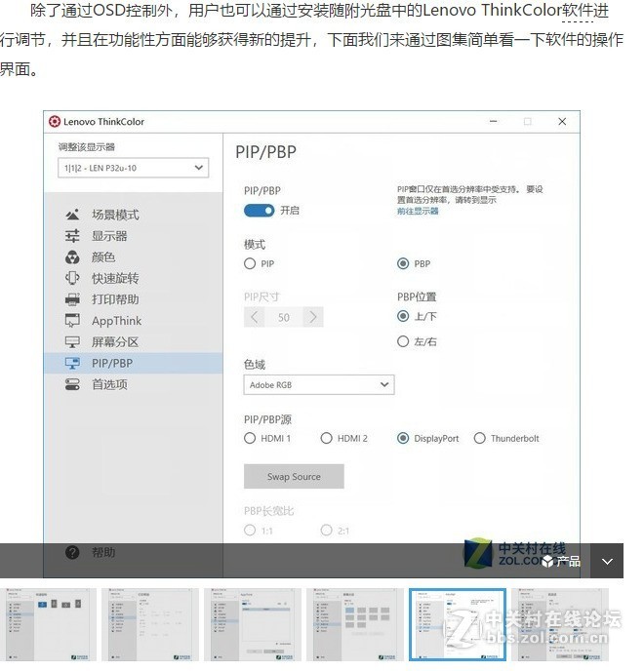The image size is (644, 671).
Task: Open the fourth gallery thumbnail (screen partition grid)
Action: pyautogui.click(x=354, y=625)
